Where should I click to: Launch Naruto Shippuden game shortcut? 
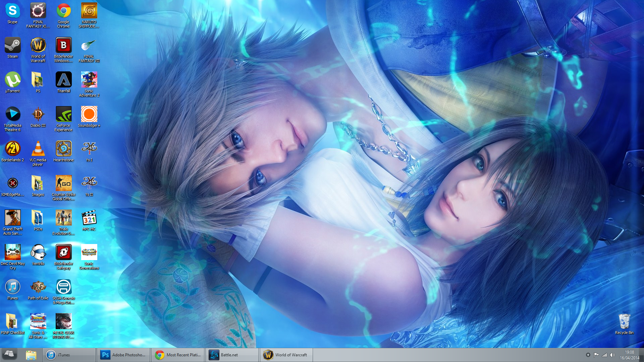[89, 15]
